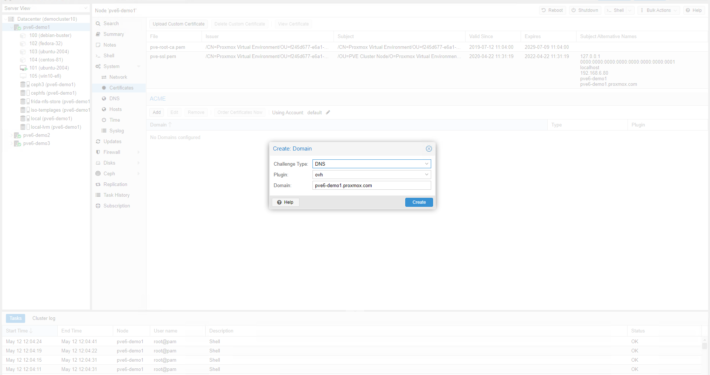The width and height of the screenshot is (710, 375).
Task: Switch to the Cluster log tab
Action: (x=43, y=318)
